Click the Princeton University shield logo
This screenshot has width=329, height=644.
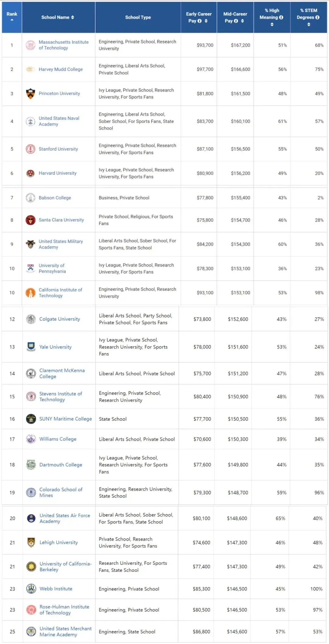click(30, 93)
